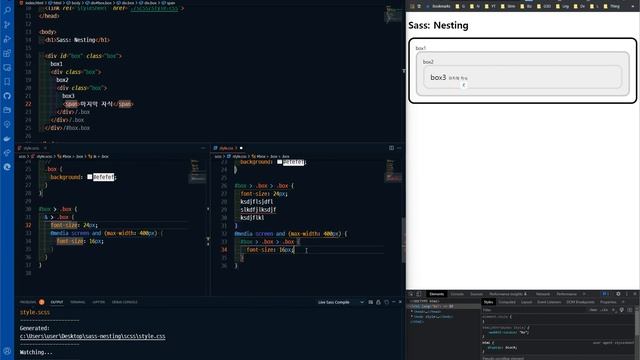Click the minimap of the index.html editor
Viewport: 640px width, 360px height.
(x=394, y=14)
